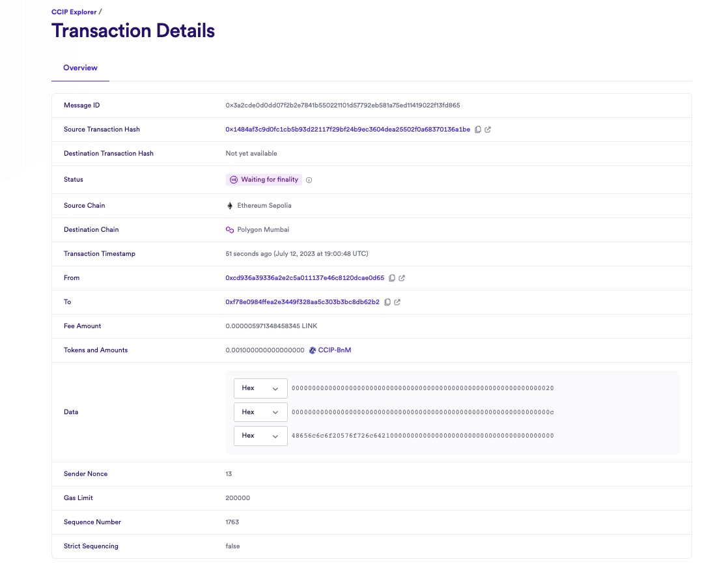Click the first data hex value ending in 20

point(423,388)
